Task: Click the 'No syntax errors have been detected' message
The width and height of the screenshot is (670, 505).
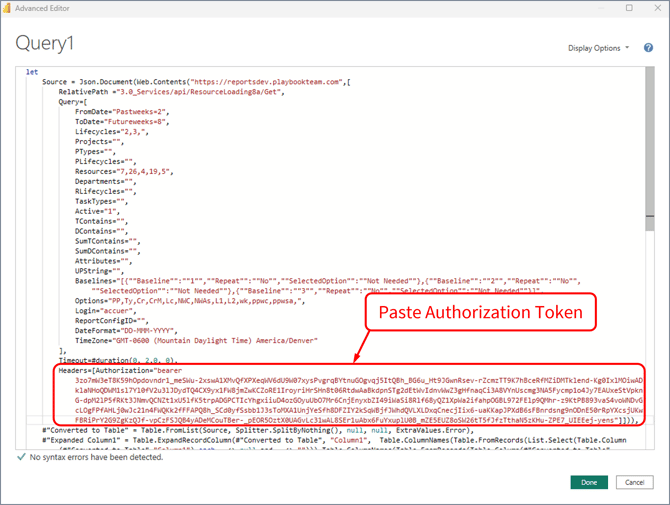Action: coord(96,457)
